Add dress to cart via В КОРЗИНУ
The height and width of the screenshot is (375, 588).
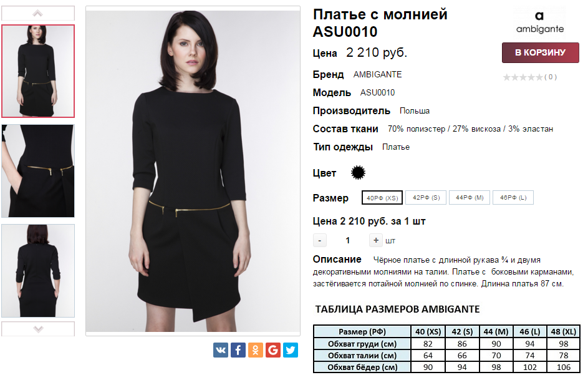pyautogui.click(x=541, y=52)
